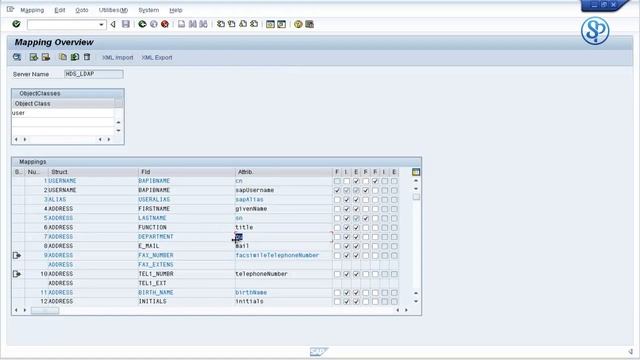The width and height of the screenshot is (640, 360).
Task: Click Mappings horizontal scroll right arrow at far right
Action: 406,310
